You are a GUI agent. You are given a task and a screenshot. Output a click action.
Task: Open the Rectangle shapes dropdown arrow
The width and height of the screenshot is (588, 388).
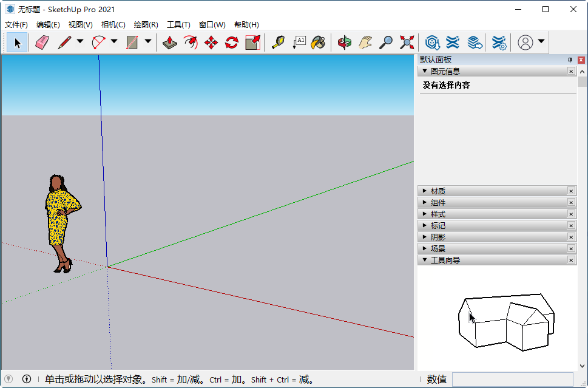147,42
